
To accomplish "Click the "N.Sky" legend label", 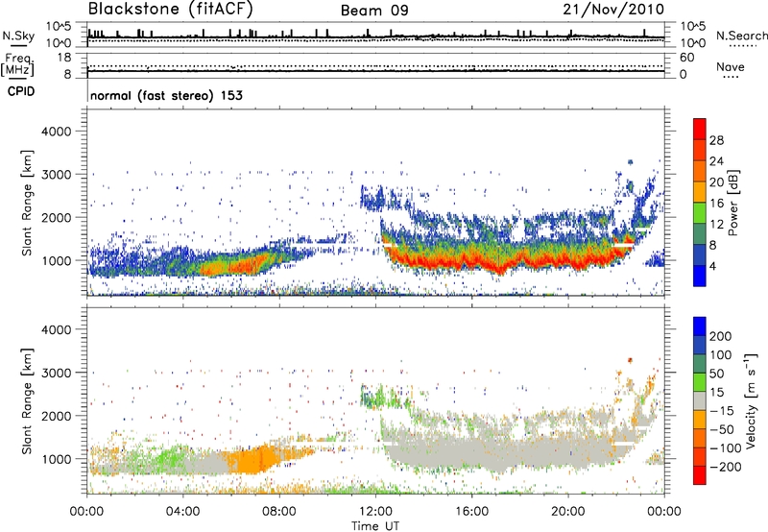I will [x=18, y=36].
